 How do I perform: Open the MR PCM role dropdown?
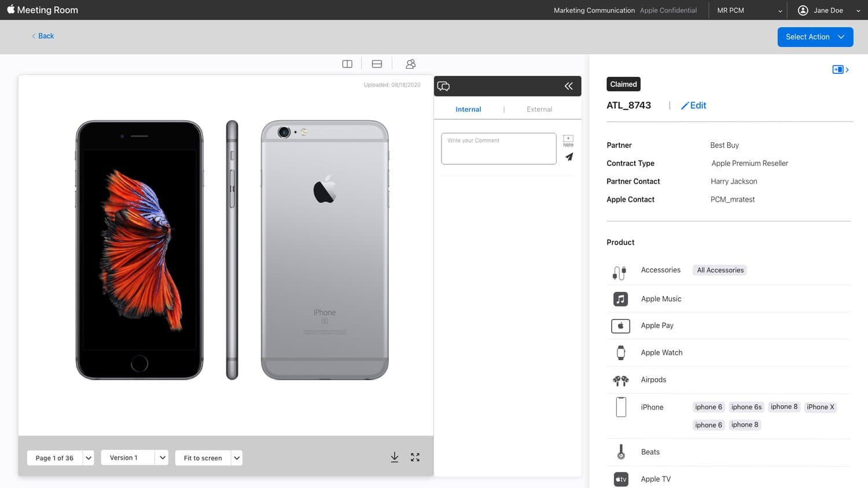749,10
